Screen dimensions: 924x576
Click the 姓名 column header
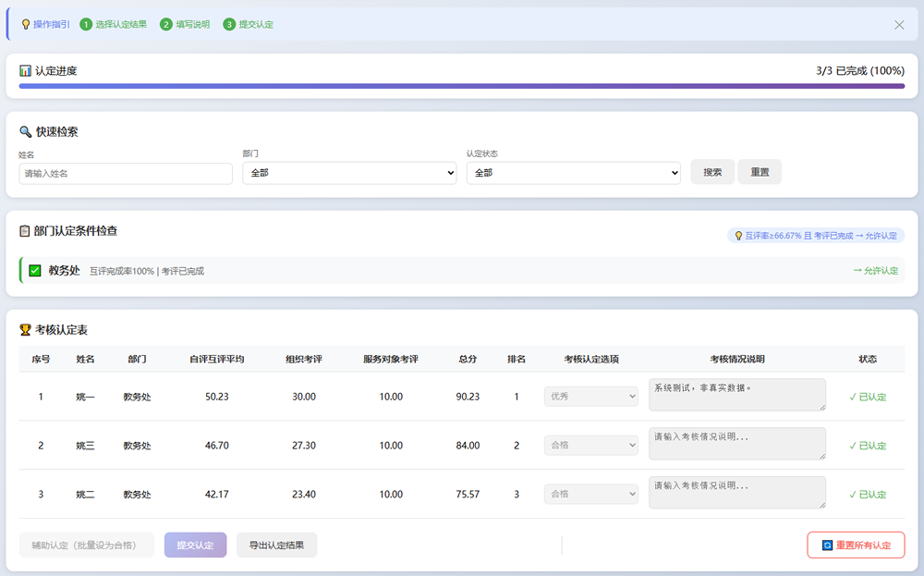85,359
